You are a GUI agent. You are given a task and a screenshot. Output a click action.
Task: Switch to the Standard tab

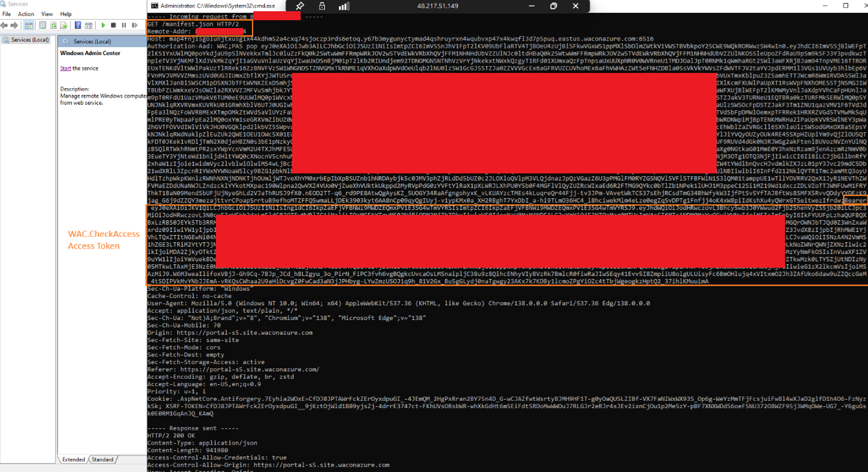click(x=103, y=460)
